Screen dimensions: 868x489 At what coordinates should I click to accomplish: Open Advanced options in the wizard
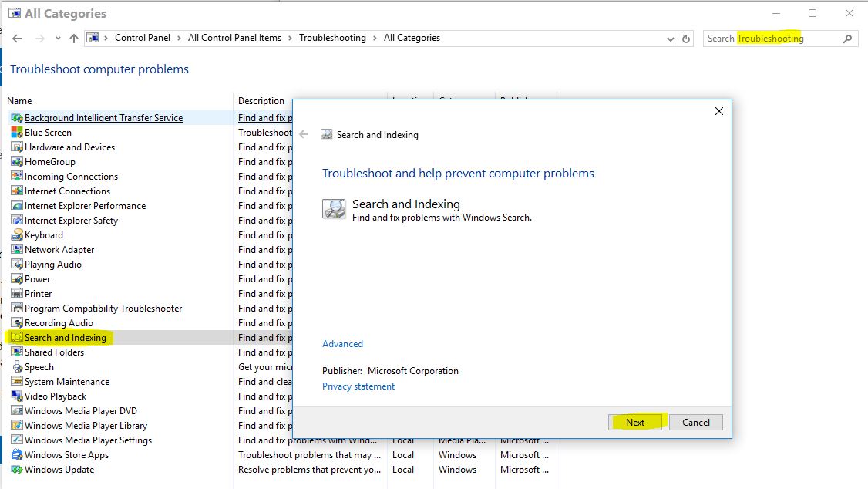(342, 343)
